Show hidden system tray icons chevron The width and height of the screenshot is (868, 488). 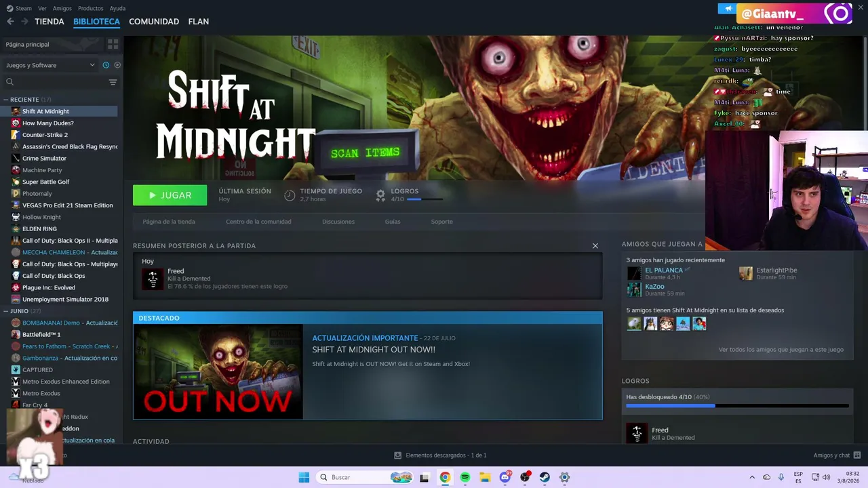click(752, 477)
